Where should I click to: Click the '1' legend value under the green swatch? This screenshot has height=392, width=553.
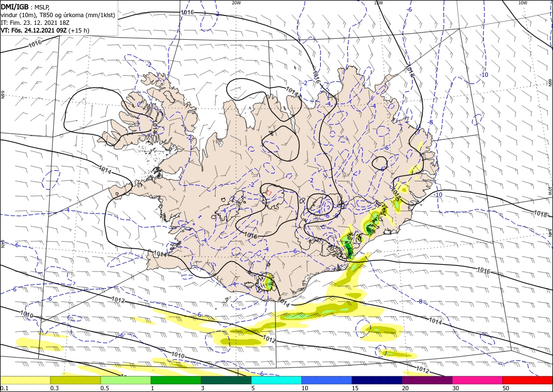(x=153, y=388)
